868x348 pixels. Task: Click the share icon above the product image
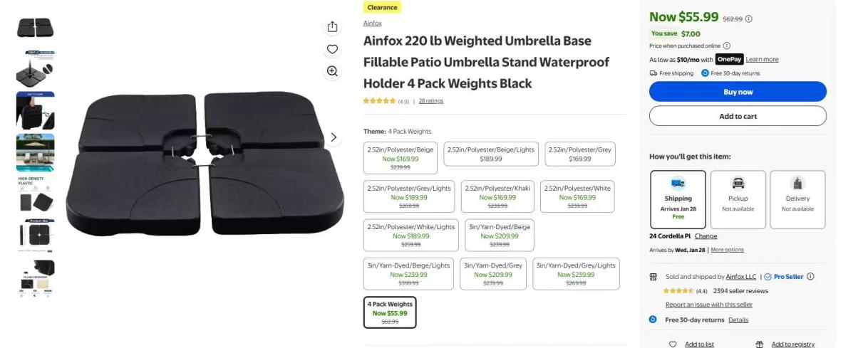[x=332, y=27]
